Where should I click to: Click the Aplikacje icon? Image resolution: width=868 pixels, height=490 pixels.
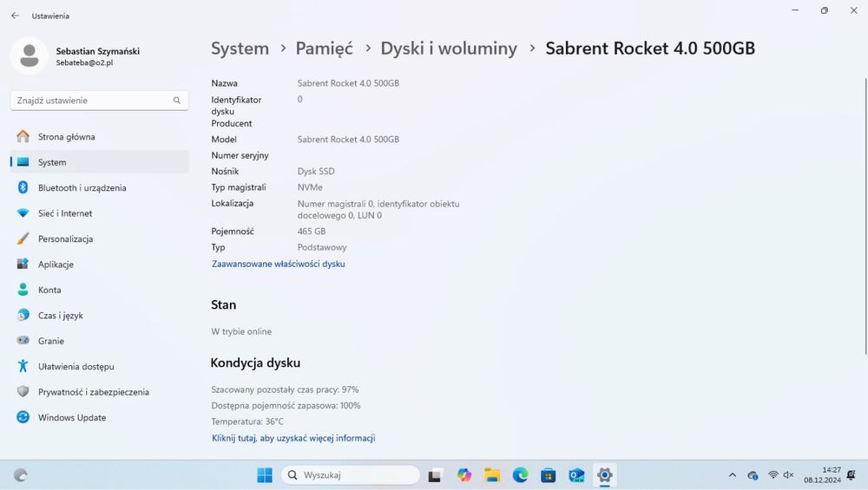click(x=23, y=264)
